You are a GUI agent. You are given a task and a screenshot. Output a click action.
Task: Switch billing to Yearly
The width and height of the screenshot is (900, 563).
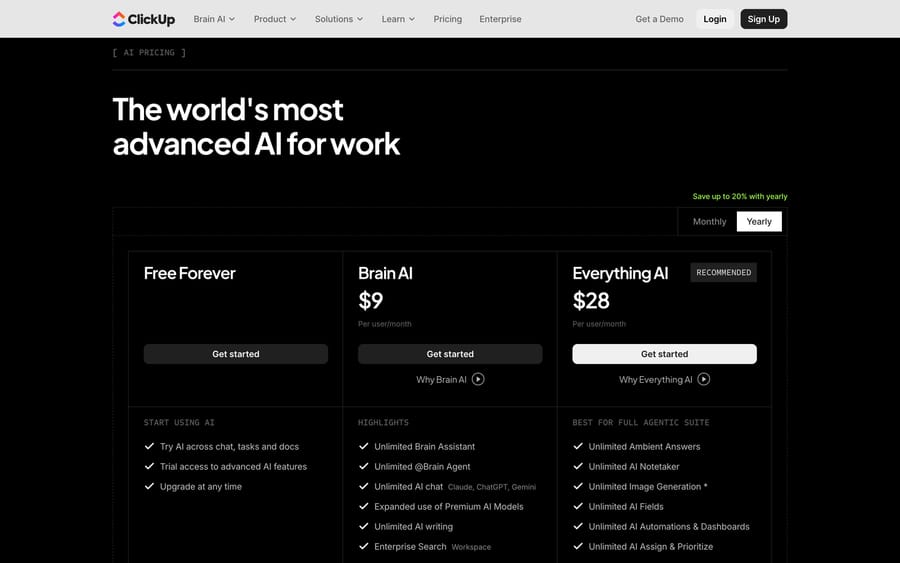pos(759,222)
